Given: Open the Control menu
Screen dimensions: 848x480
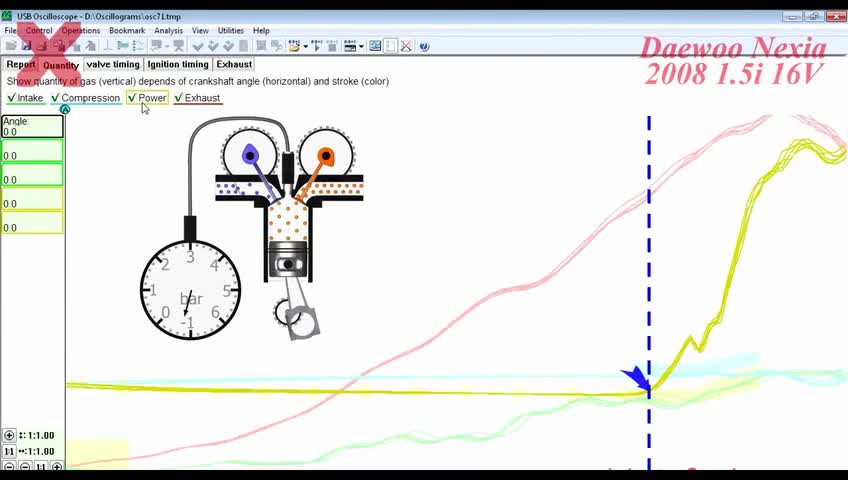Looking at the screenshot, I should pos(39,31).
